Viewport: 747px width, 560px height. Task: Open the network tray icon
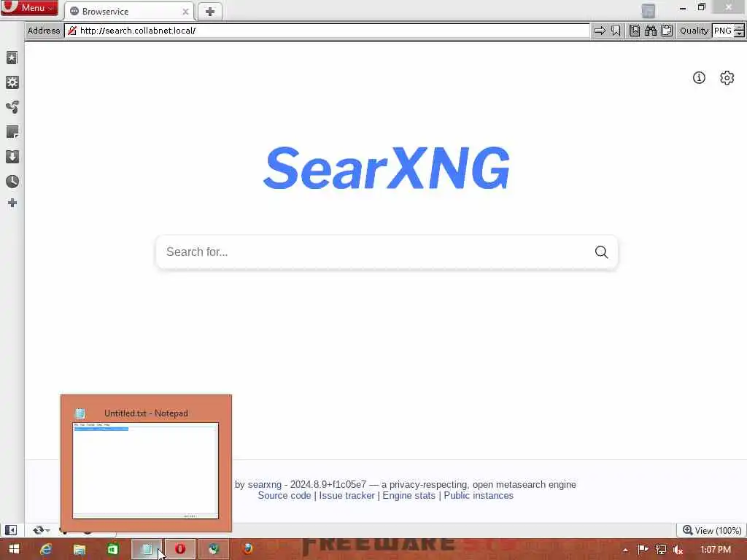pos(660,550)
